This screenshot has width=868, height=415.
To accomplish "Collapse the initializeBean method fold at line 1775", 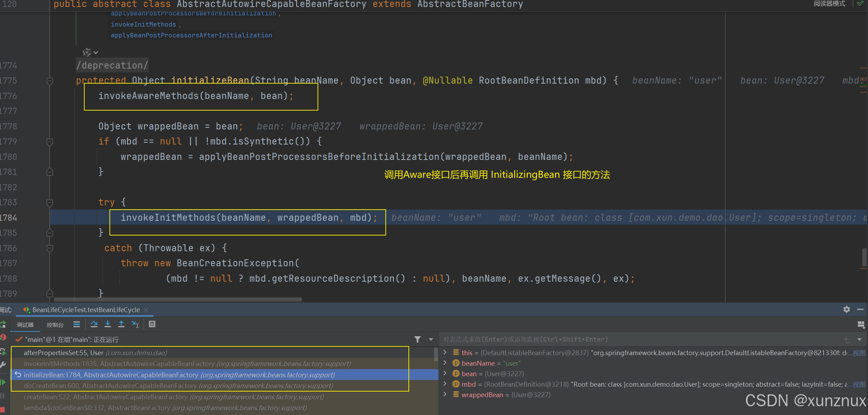I will pos(50,81).
